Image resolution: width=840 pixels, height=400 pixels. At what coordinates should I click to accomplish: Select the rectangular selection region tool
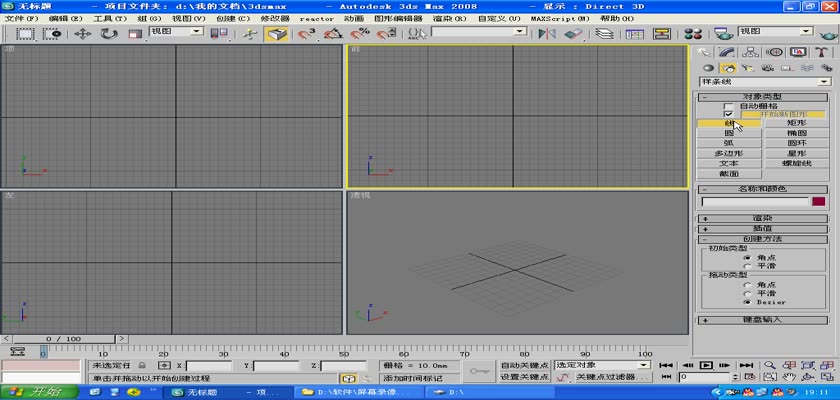click(25, 34)
